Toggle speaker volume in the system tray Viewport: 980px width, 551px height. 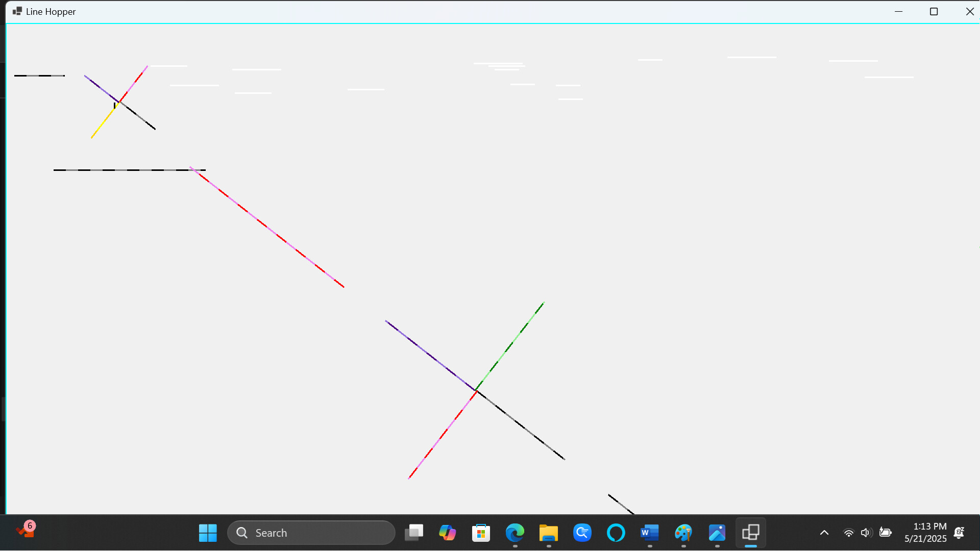point(866,533)
